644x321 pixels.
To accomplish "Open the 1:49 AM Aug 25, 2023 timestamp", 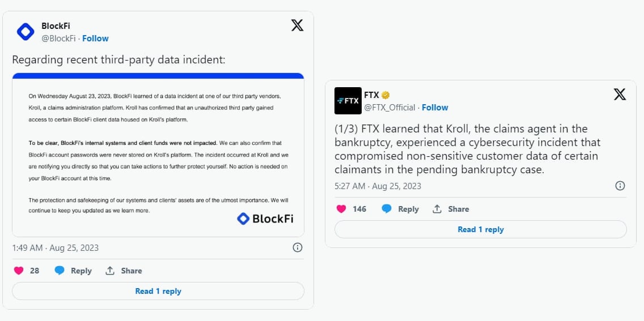I will [x=56, y=247].
